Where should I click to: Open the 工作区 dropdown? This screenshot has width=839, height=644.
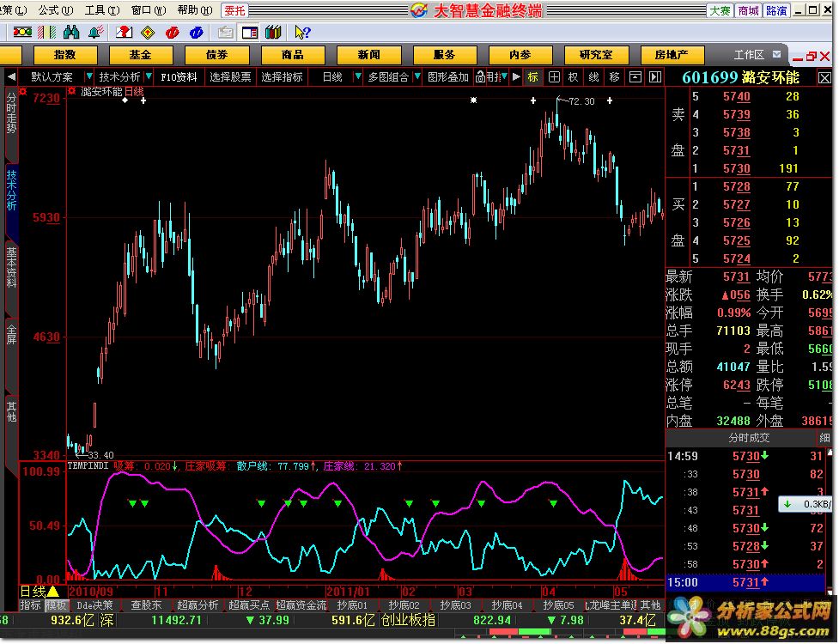(776, 55)
